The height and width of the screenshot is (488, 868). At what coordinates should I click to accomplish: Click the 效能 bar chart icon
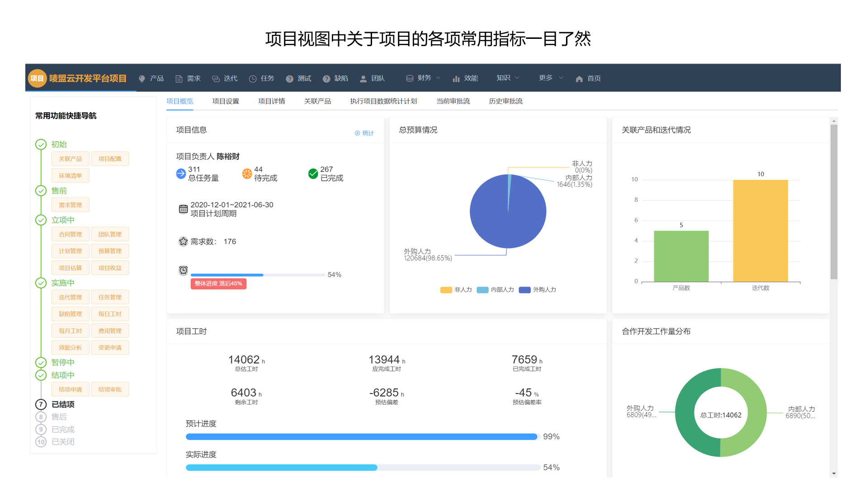pos(456,79)
